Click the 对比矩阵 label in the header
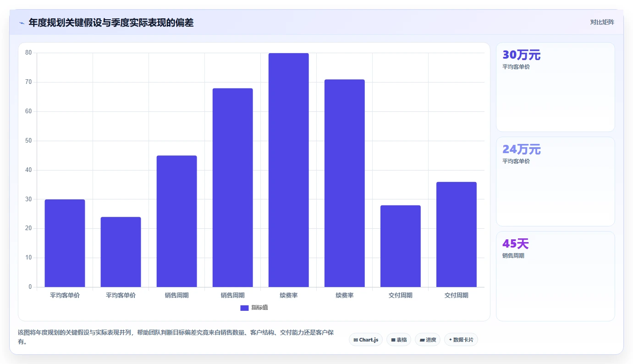Viewport: 633px width, 364px height. (602, 22)
